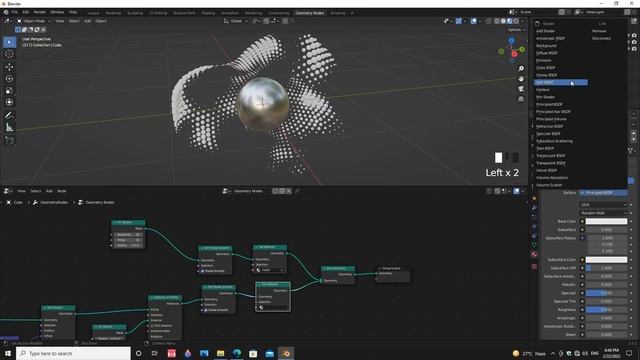The image size is (640, 360).
Task: Toggle Pick Instance checkbox in Instance on Points node
Action: pyautogui.click(x=152, y=326)
